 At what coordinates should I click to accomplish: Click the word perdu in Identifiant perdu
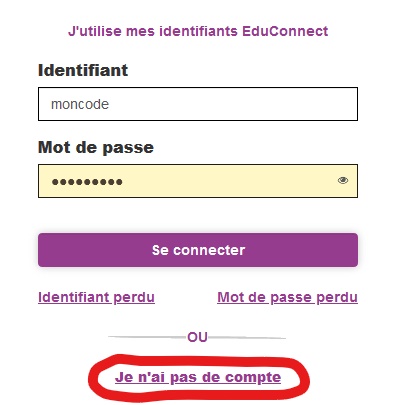134,298
